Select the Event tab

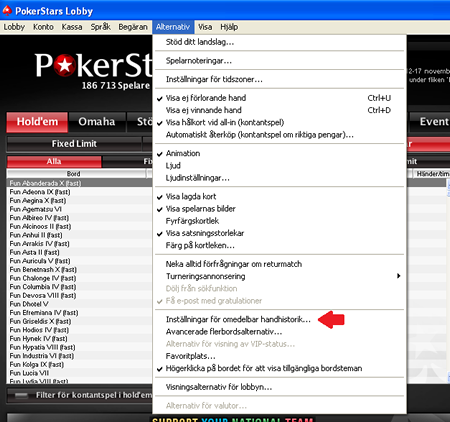coord(430,122)
